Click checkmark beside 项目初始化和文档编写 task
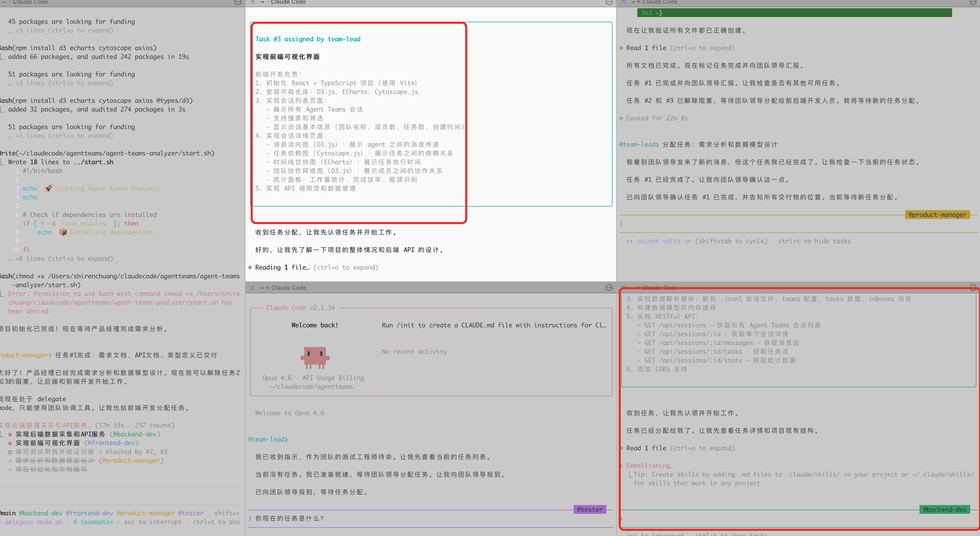 coord(10,469)
